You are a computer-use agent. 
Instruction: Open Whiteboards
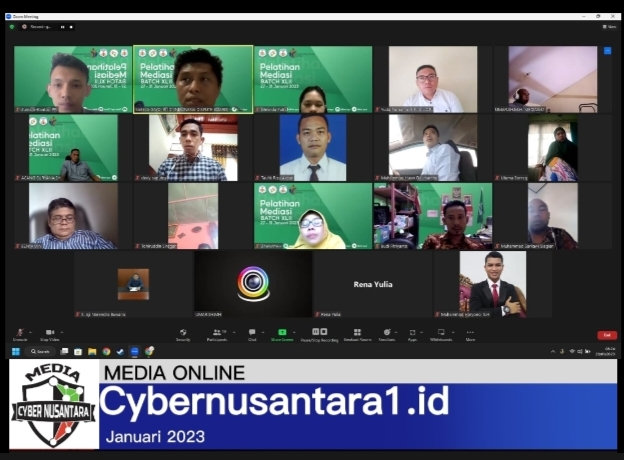(x=441, y=335)
